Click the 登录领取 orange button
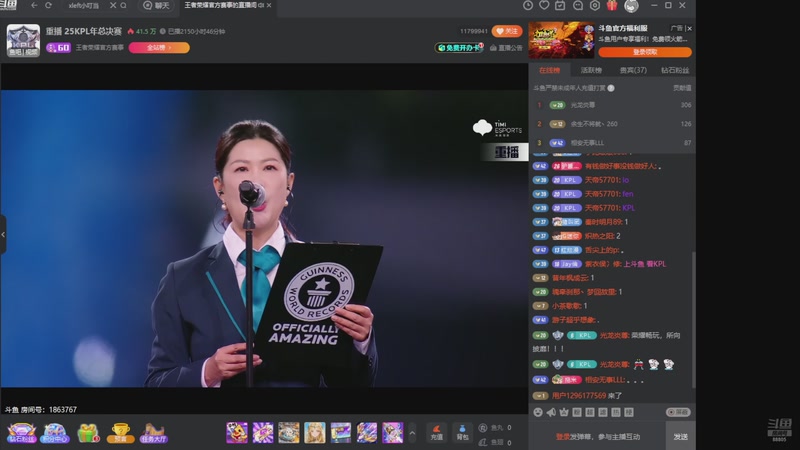800x450 pixels. 645,52
